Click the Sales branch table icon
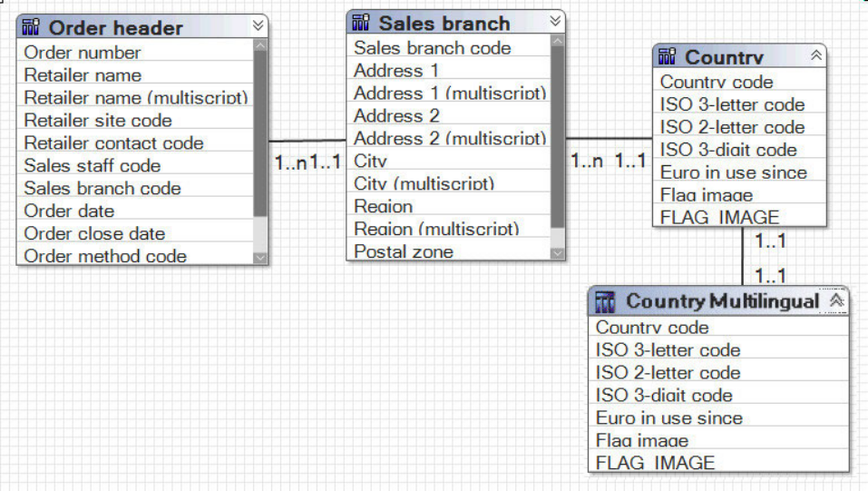This screenshot has height=491, width=868. 361,23
